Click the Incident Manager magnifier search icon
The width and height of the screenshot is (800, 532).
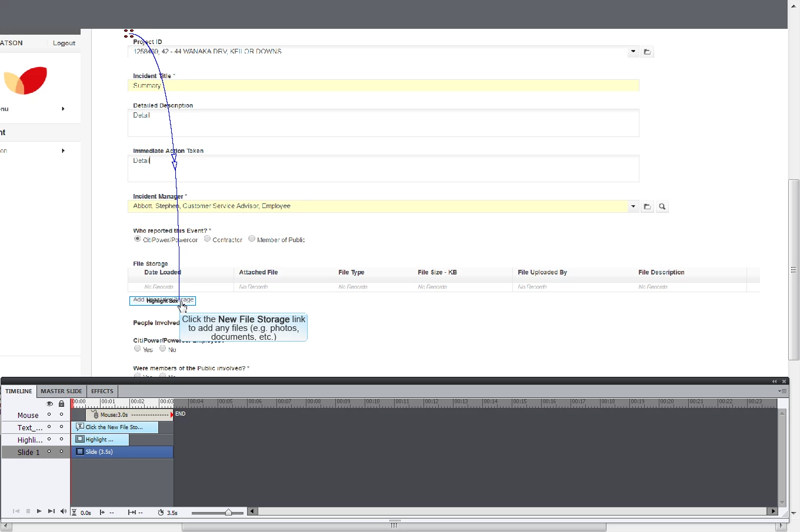(662, 206)
